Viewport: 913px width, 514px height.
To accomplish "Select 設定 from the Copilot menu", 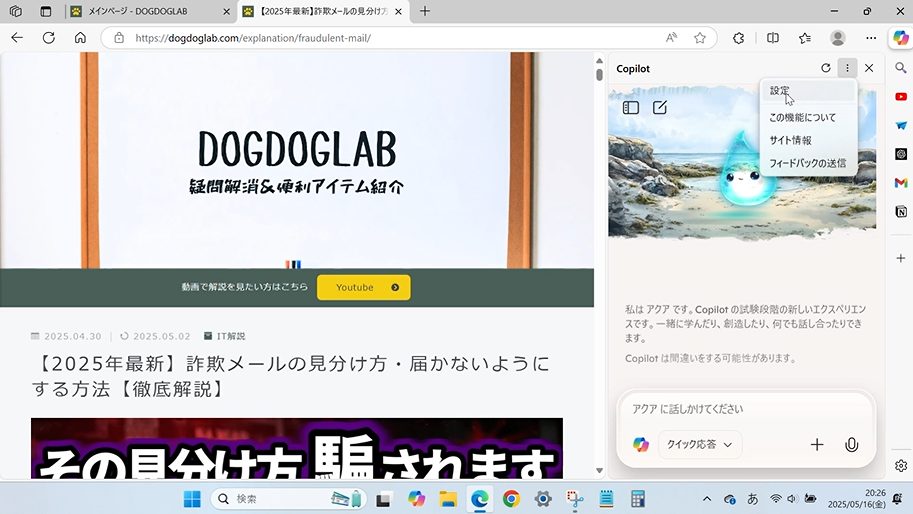I will [780, 91].
